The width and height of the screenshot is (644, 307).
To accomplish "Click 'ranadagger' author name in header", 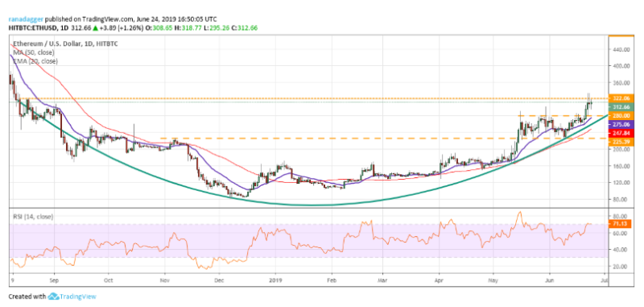I will [x=27, y=19].
